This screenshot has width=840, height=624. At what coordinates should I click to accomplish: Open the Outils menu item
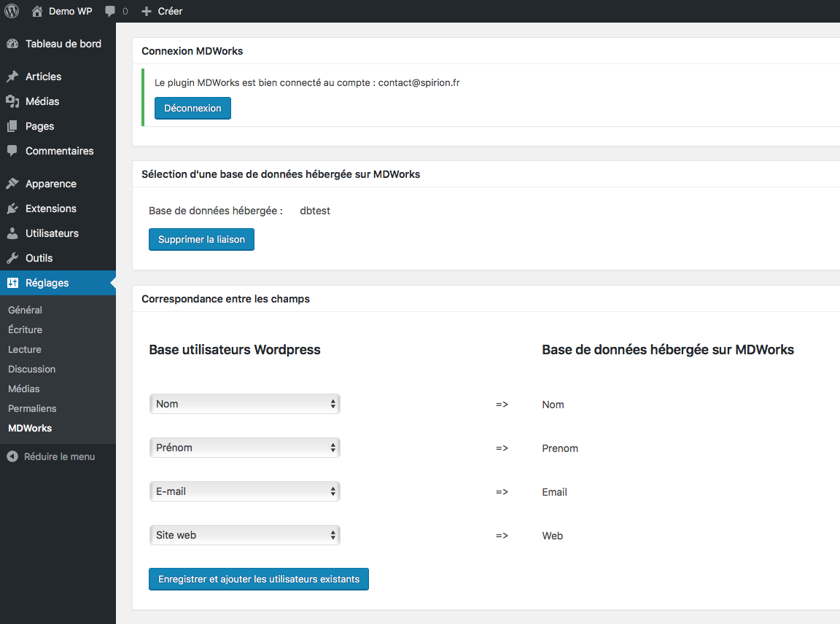pyautogui.click(x=58, y=258)
